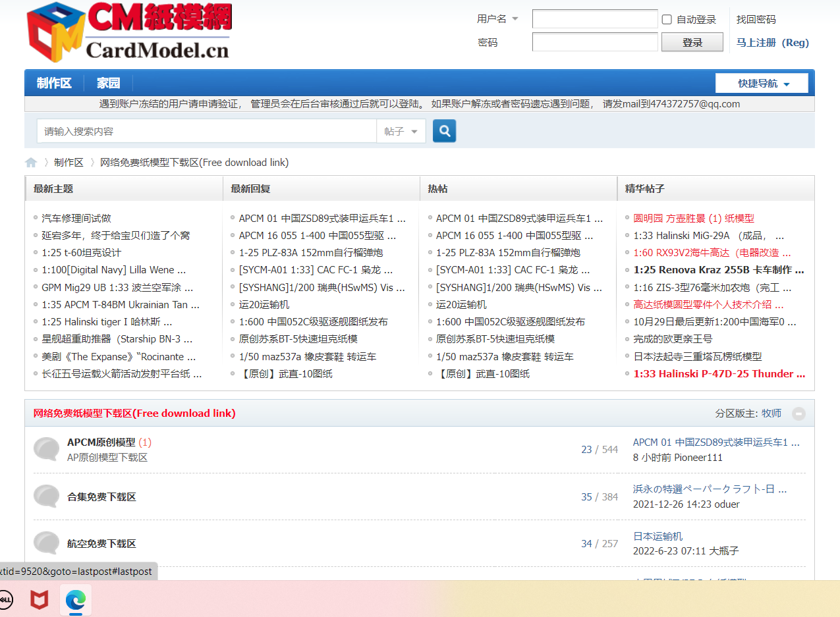Open the 帖子 search type dropdown
Screen dimensions: 840x617
coord(401,131)
